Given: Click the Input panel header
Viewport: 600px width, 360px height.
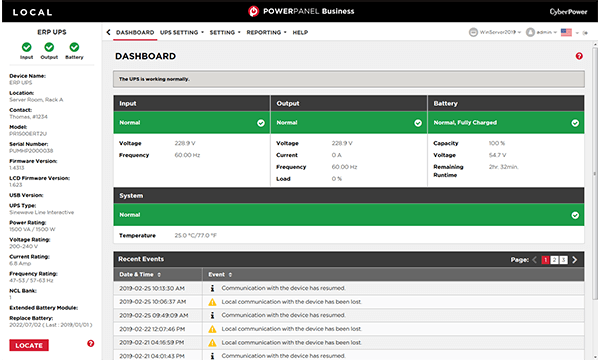Looking at the screenshot, I should point(191,103).
